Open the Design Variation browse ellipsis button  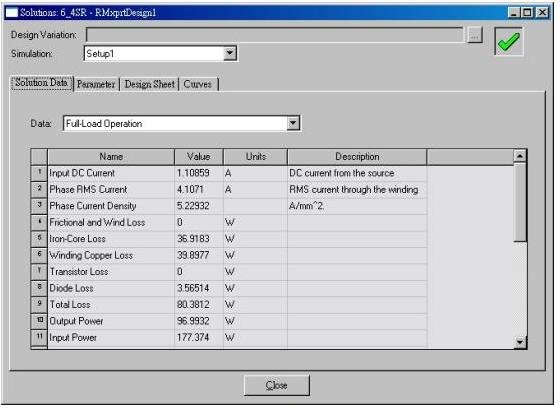click(474, 35)
